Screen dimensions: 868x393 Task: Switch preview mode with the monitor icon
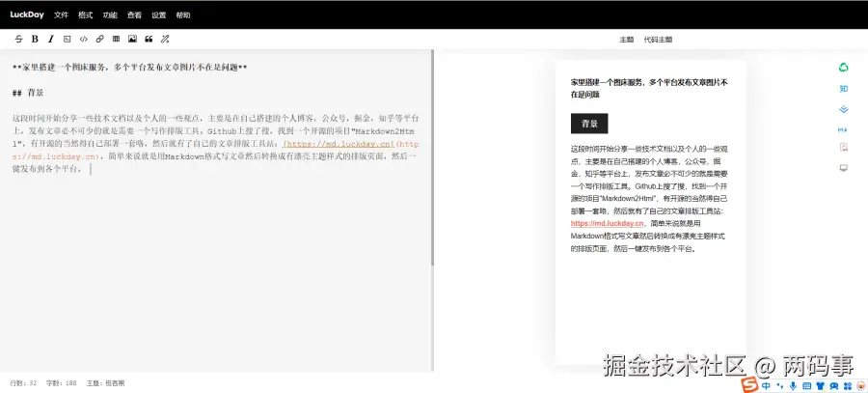844,168
